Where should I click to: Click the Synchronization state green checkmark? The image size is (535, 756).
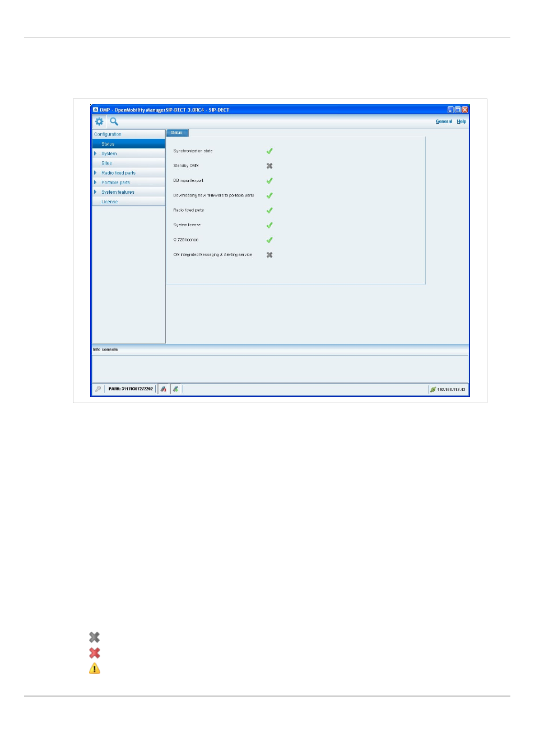tap(269, 151)
